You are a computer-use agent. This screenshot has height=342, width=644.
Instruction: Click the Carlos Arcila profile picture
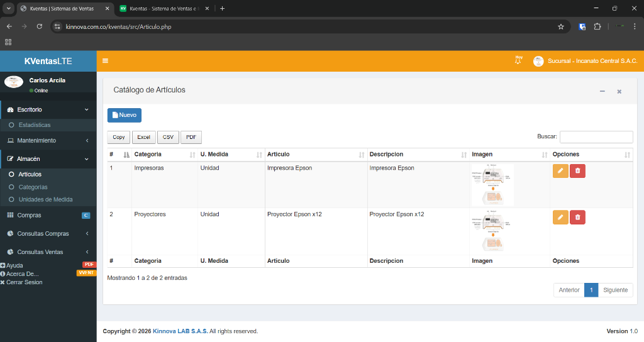pyautogui.click(x=14, y=82)
